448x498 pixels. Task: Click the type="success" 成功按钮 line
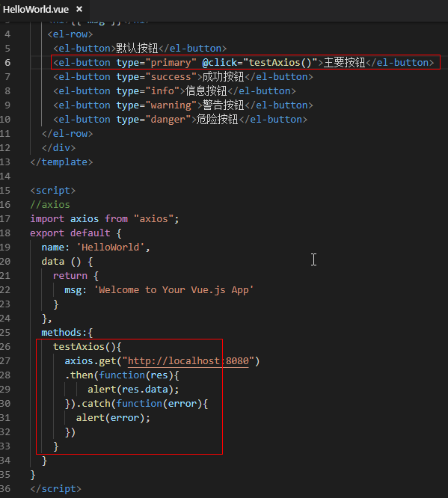[183, 77]
